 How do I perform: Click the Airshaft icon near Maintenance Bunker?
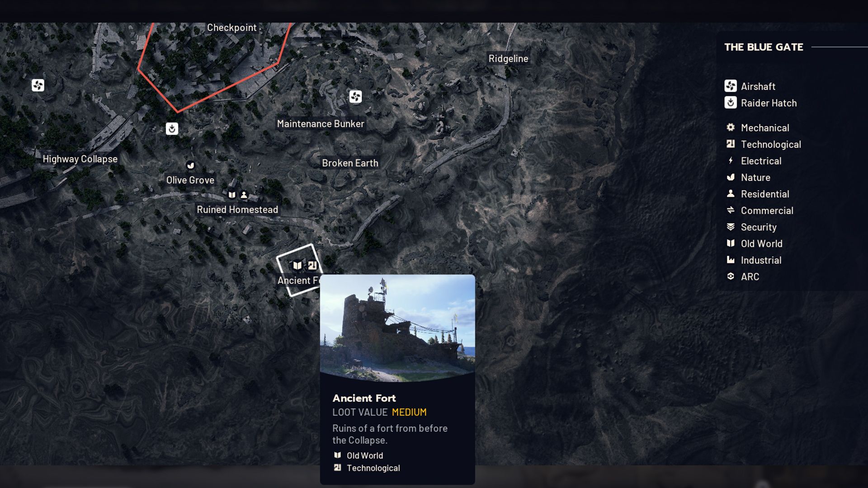click(355, 97)
